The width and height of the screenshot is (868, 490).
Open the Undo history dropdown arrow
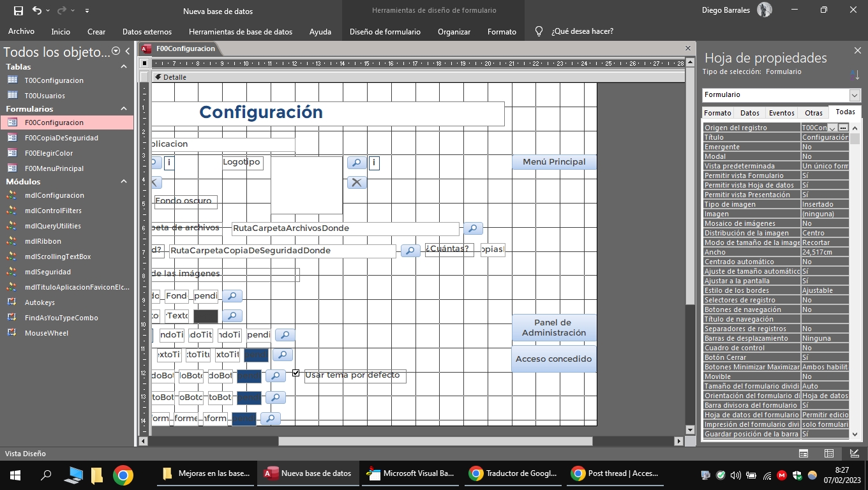[x=49, y=11]
